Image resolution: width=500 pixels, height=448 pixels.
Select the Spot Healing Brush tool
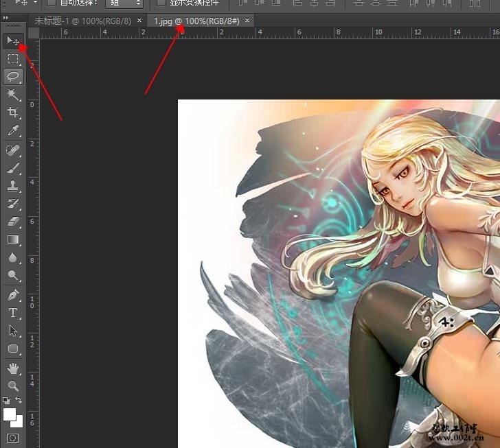click(13, 150)
